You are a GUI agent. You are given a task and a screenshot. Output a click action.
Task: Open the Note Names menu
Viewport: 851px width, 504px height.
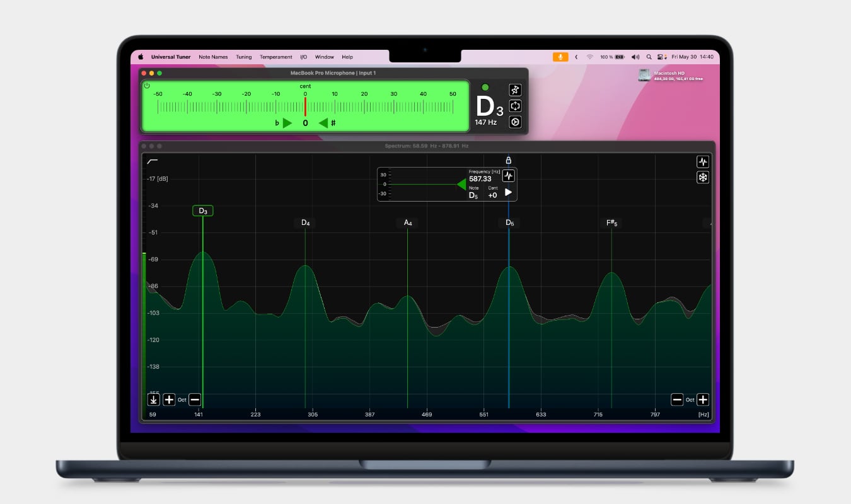pyautogui.click(x=213, y=57)
